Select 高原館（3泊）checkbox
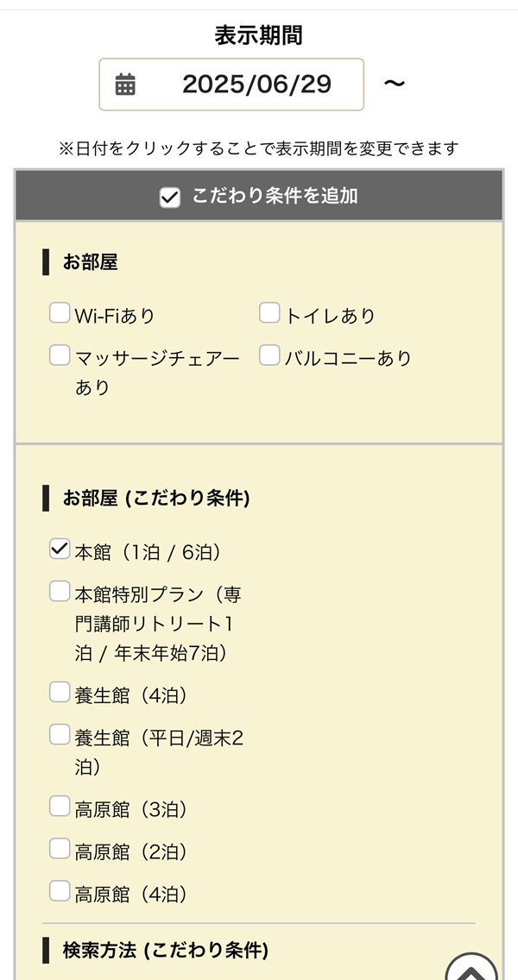 coord(60,807)
